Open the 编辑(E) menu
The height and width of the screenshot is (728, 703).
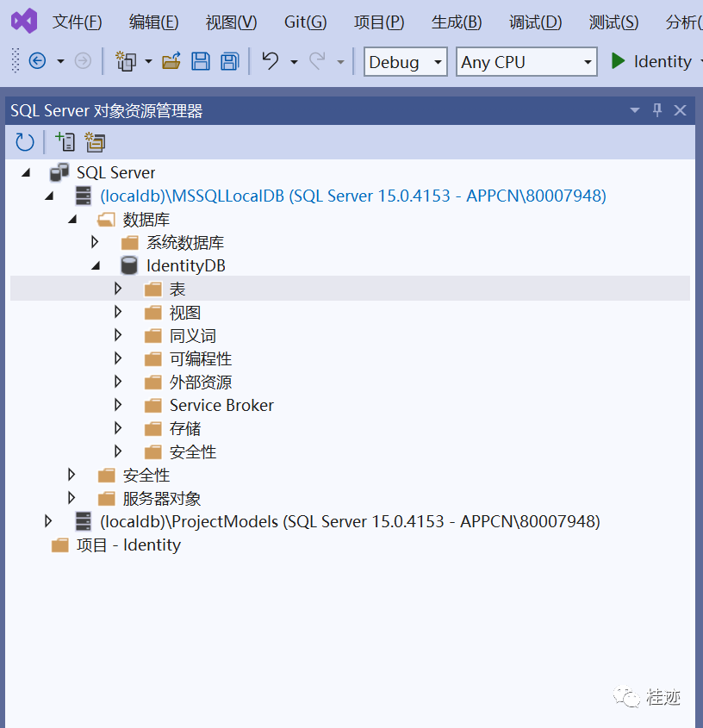click(x=153, y=22)
